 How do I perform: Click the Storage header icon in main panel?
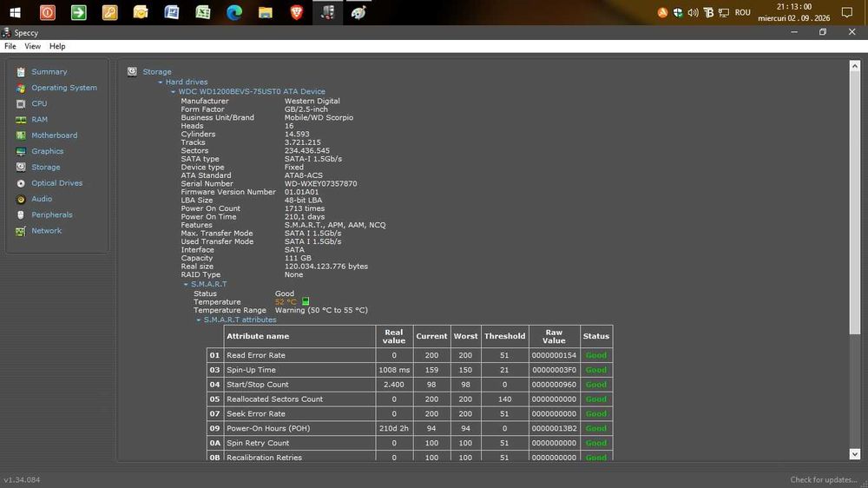point(132,71)
